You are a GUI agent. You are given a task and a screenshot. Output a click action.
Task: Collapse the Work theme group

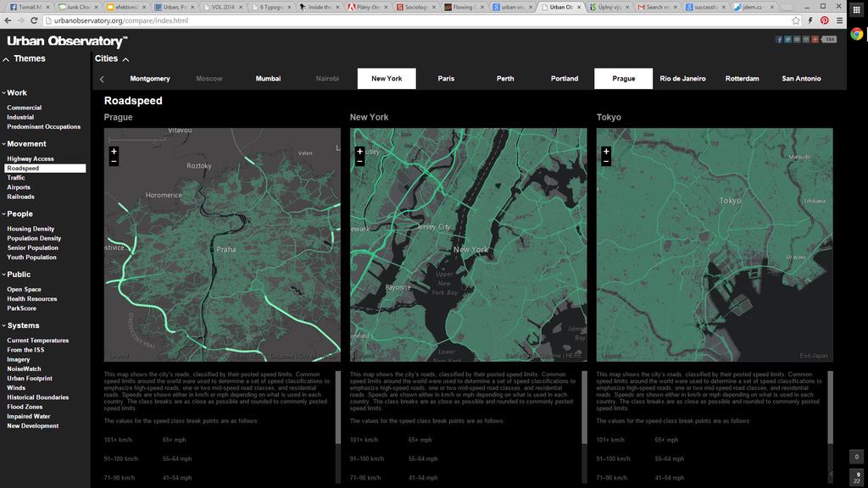coord(4,93)
